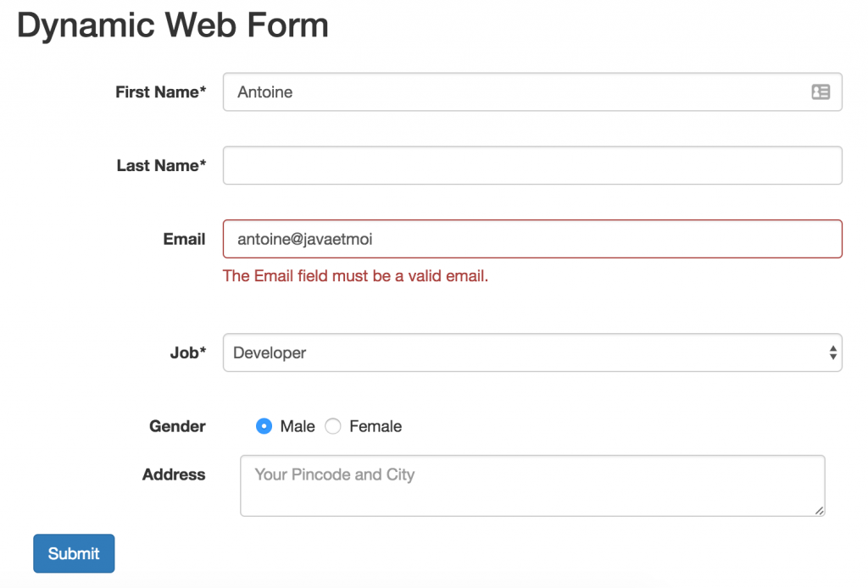Click the Male option label text
The image size is (868, 588).
pyautogui.click(x=298, y=426)
